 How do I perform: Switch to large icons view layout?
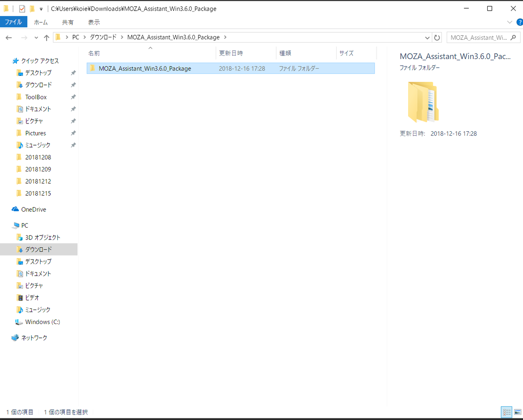pos(518,412)
